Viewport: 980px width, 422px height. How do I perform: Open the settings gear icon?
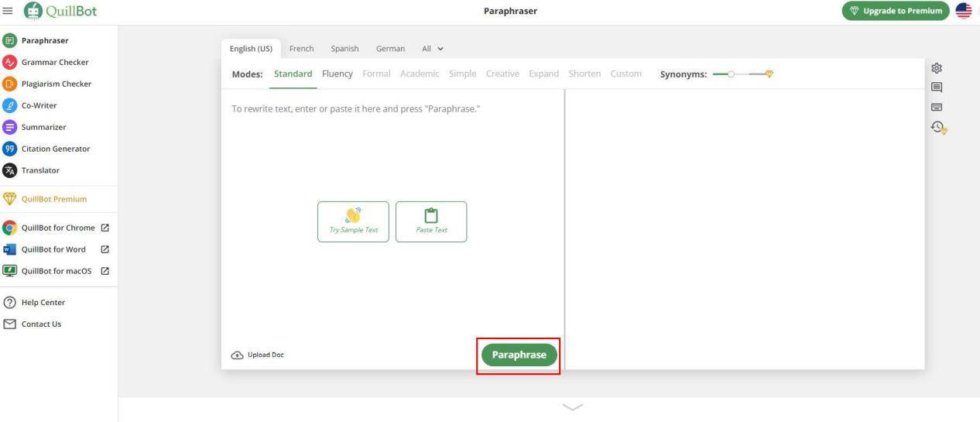tap(937, 68)
